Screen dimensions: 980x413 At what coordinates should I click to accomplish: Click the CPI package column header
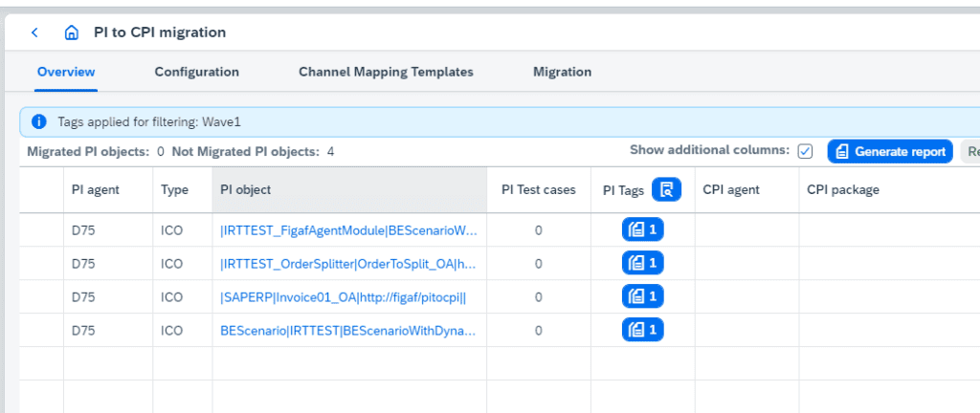[889, 189]
